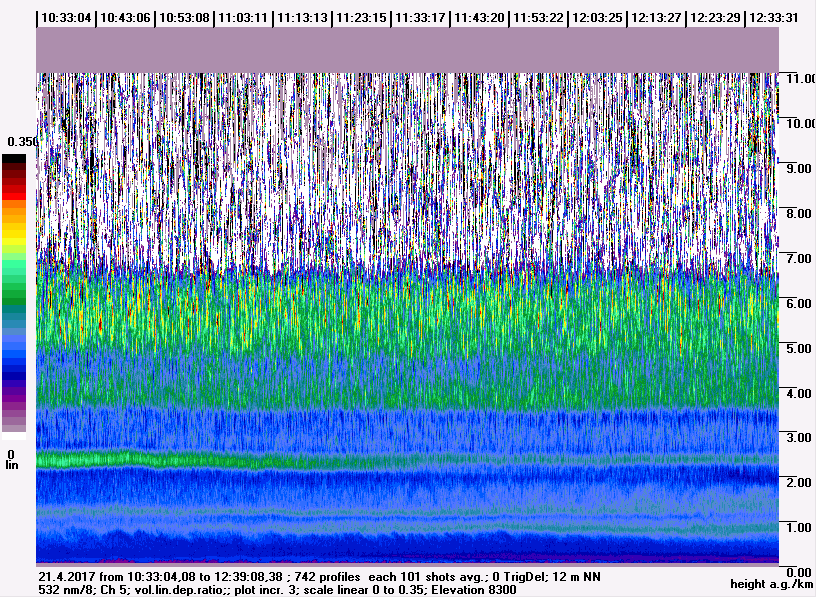Click the 'lin' scale label
816x597 pixels.
pyautogui.click(x=11, y=465)
